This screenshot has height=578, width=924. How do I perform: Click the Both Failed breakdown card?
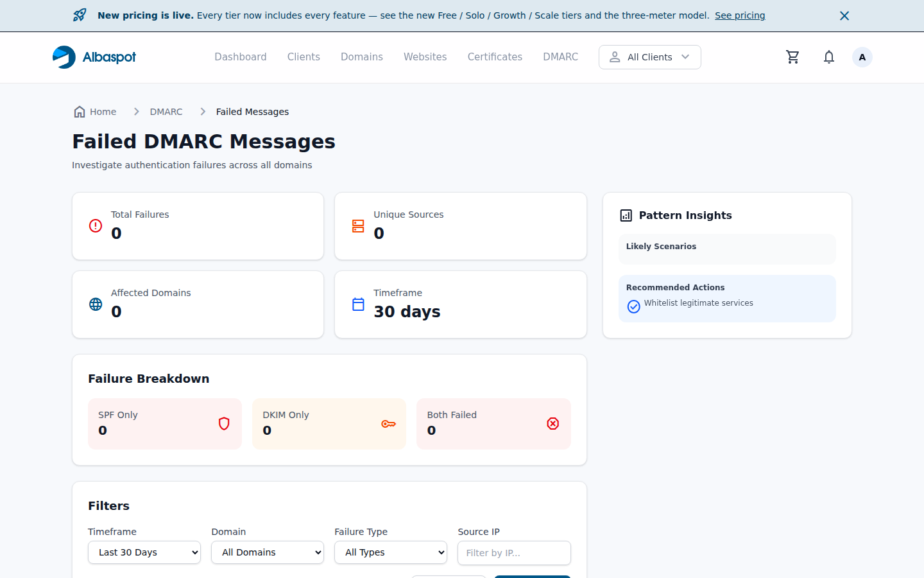(x=493, y=424)
